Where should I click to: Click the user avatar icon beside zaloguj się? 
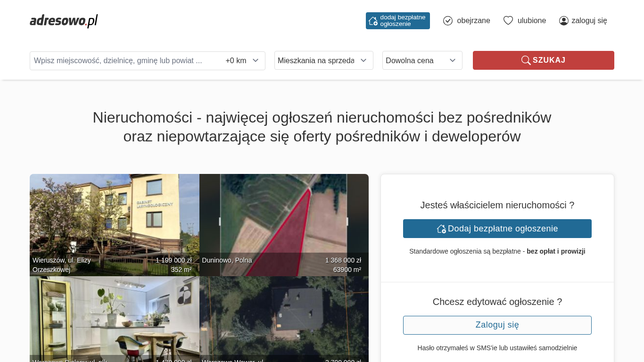coord(563,21)
